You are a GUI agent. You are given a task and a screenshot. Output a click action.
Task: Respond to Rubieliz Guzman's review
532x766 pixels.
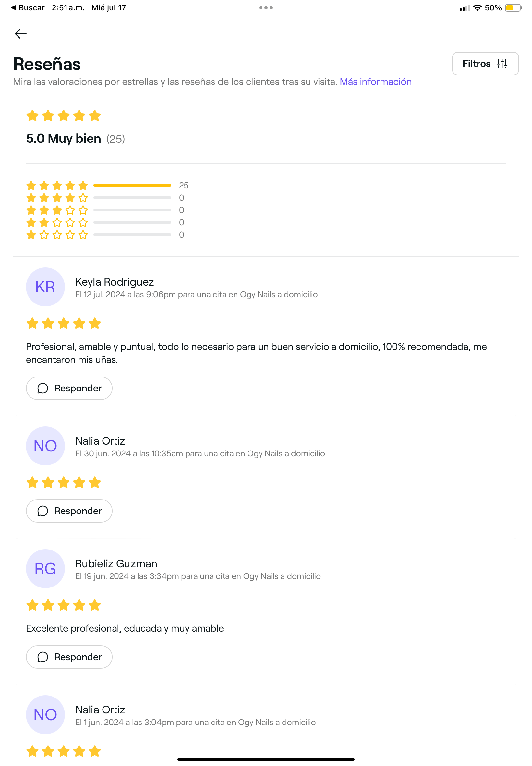(x=69, y=657)
